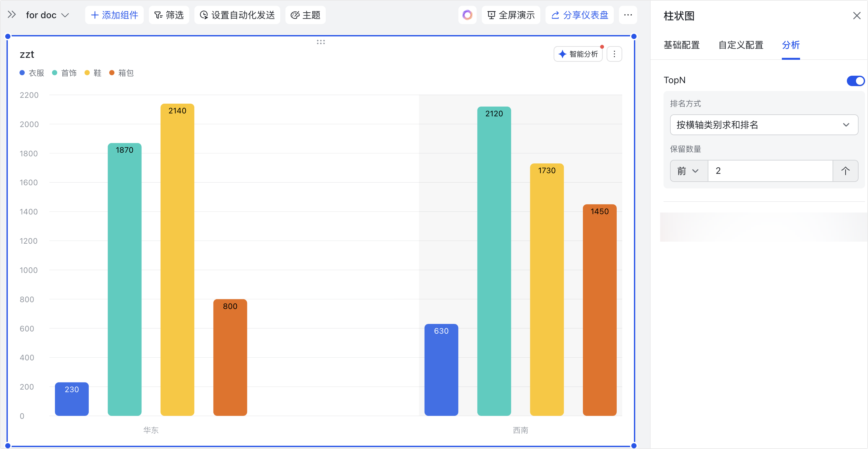Click the colorful AI assistant ring icon
This screenshot has width=868, height=449.
pyautogui.click(x=467, y=15)
